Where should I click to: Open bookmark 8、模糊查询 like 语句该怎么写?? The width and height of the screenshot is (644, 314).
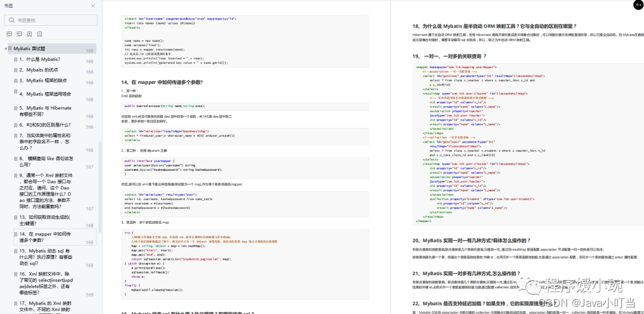point(46,162)
